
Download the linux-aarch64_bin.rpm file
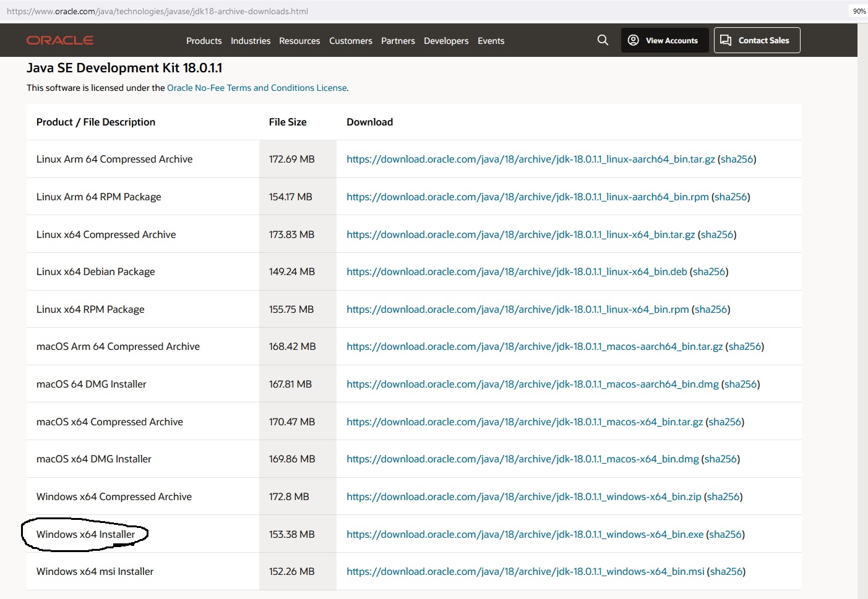pos(528,197)
